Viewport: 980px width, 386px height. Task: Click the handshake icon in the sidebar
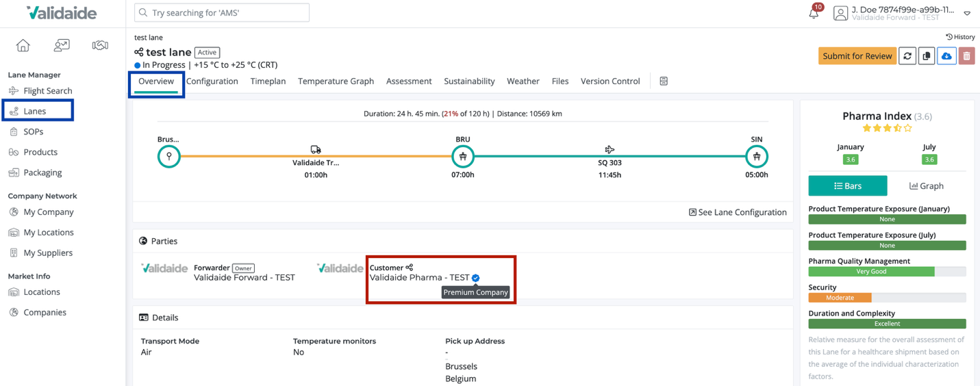coord(100,46)
